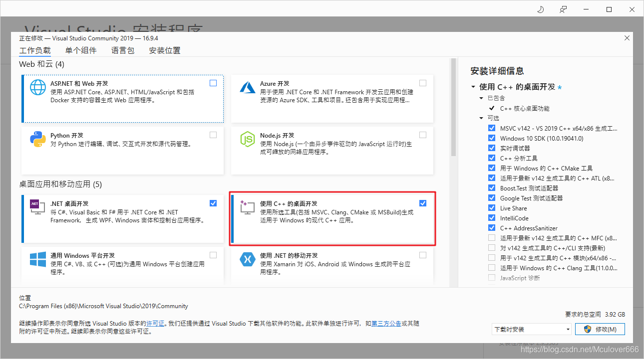This screenshot has width=644, height=359.
Task: Open the 第三方公告 link
Action: click(386, 324)
